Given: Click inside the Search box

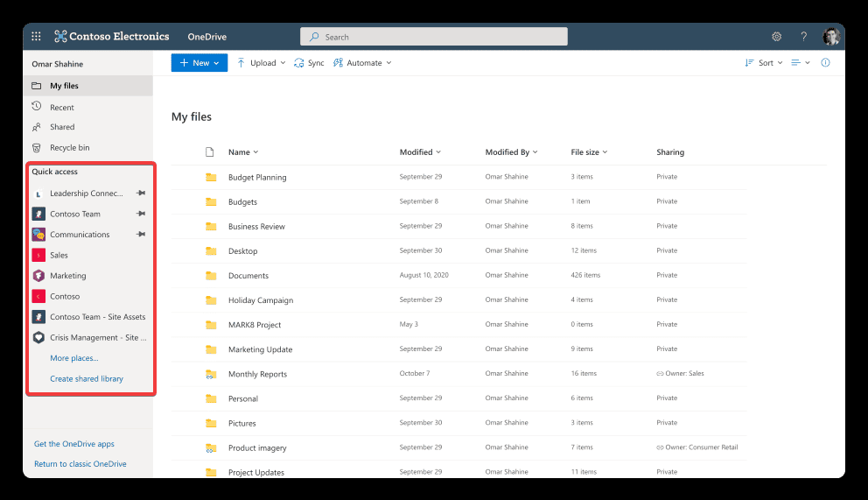Looking at the screenshot, I should click(x=434, y=37).
